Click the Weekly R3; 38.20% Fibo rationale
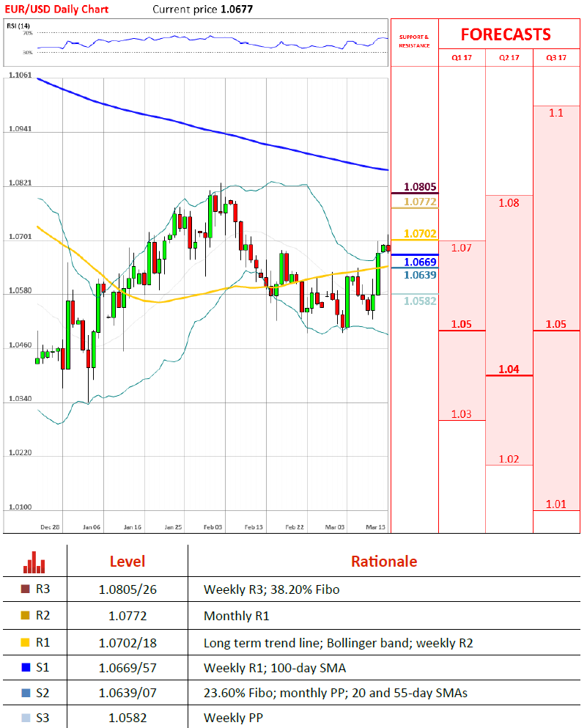This screenshot has height=728, width=587. coord(271,589)
